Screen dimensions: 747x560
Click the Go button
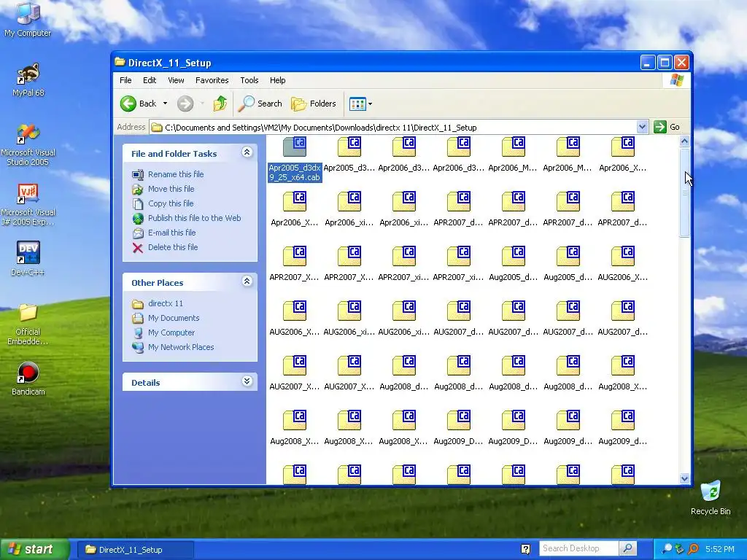[667, 127]
